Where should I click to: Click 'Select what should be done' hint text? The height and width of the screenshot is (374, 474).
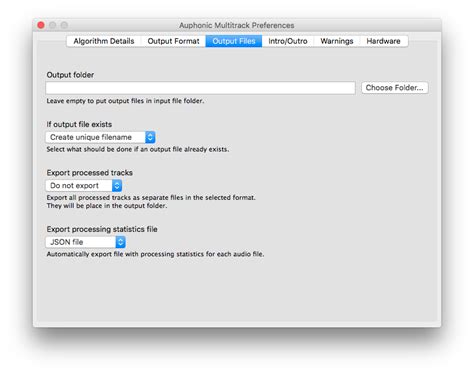pos(138,149)
